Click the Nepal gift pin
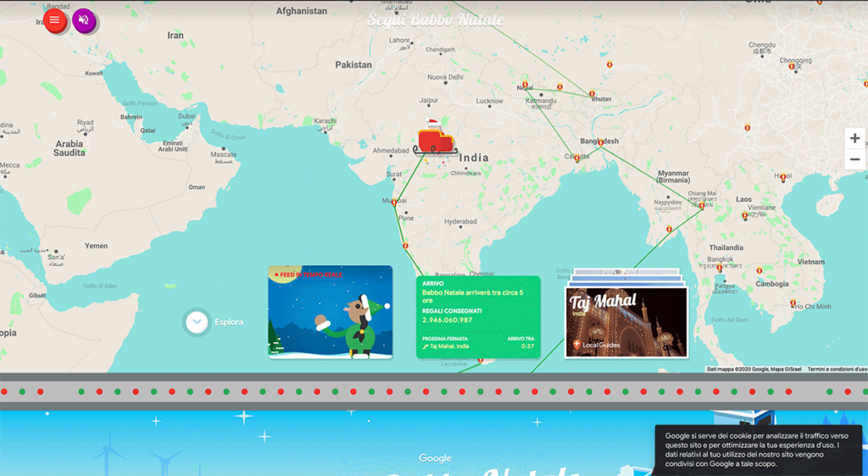This screenshot has height=476, width=868. click(x=525, y=85)
